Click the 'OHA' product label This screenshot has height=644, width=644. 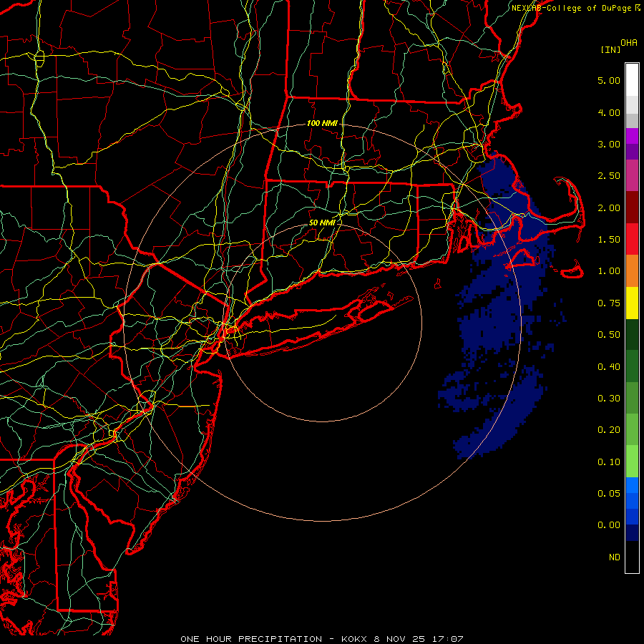(x=629, y=43)
